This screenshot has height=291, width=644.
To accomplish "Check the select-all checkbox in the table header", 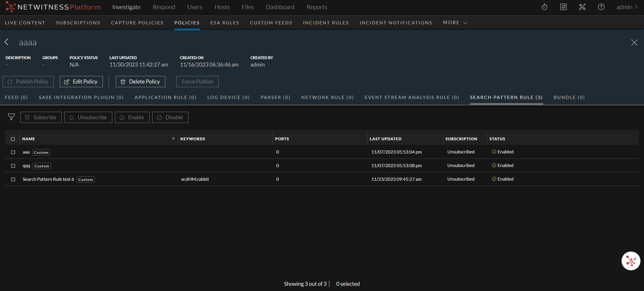I will (13, 139).
